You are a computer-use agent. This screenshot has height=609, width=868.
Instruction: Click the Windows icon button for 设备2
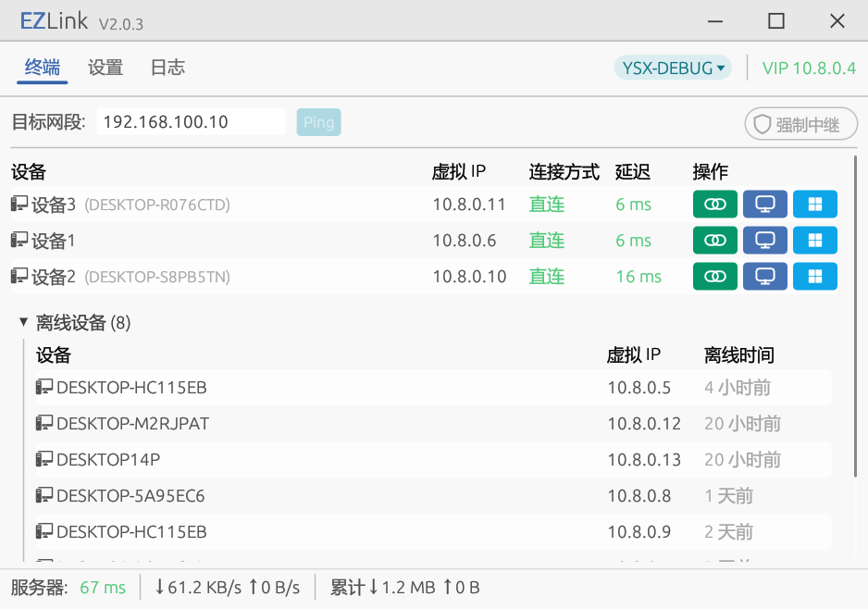[x=815, y=276]
